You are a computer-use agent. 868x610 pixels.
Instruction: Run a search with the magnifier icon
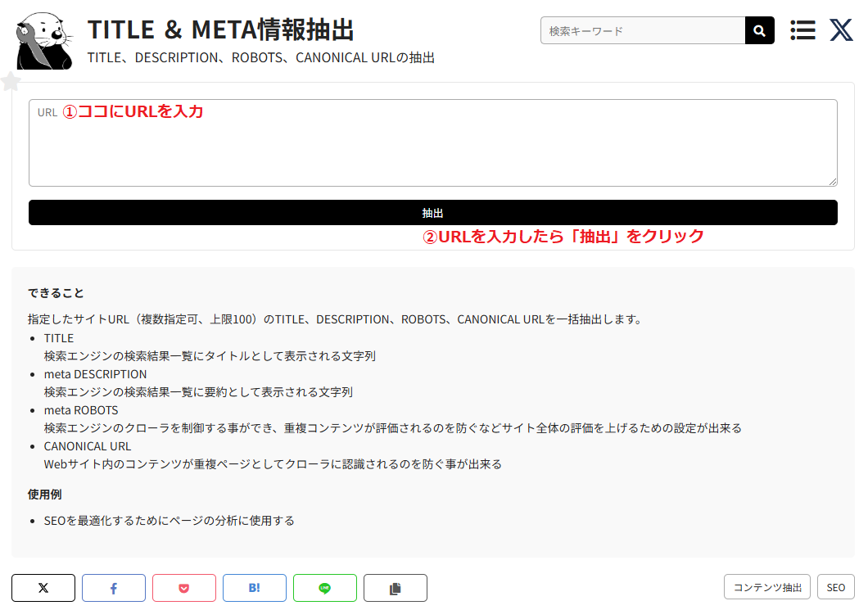pos(758,30)
